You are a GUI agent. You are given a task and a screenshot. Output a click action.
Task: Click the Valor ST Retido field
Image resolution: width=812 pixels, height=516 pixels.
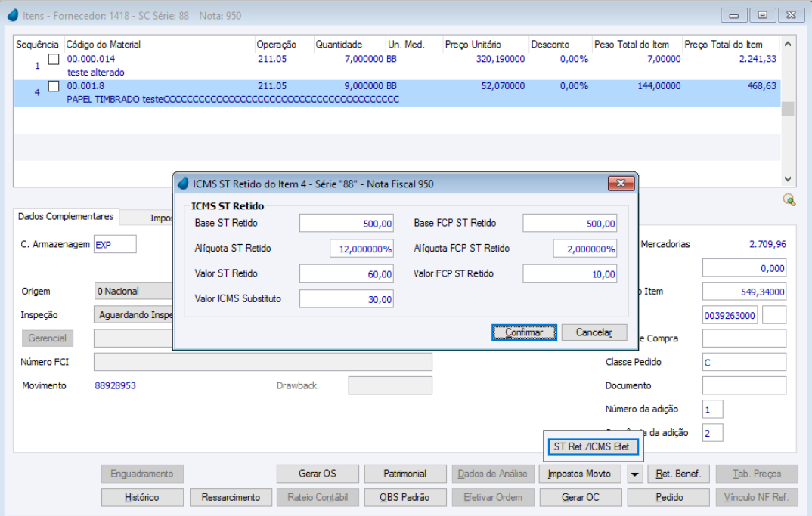pos(346,273)
